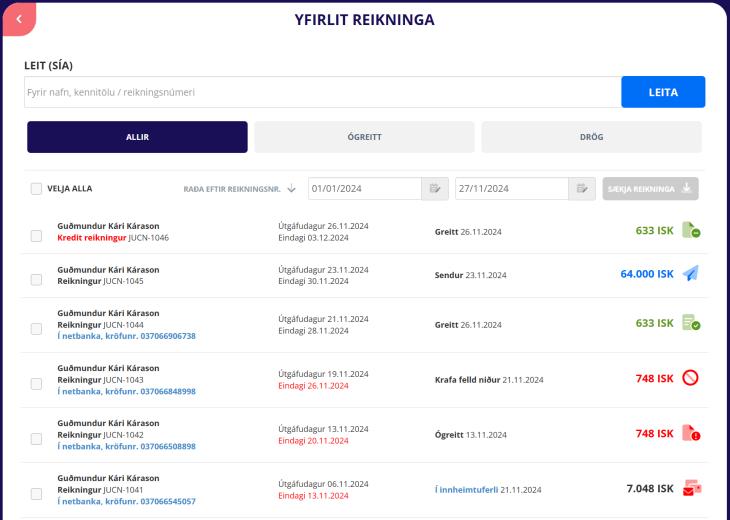This screenshot has width=730, height=520.
Task: Click the sent paper plane icon for JUCN-1045
Action: (x=690, y=274)
